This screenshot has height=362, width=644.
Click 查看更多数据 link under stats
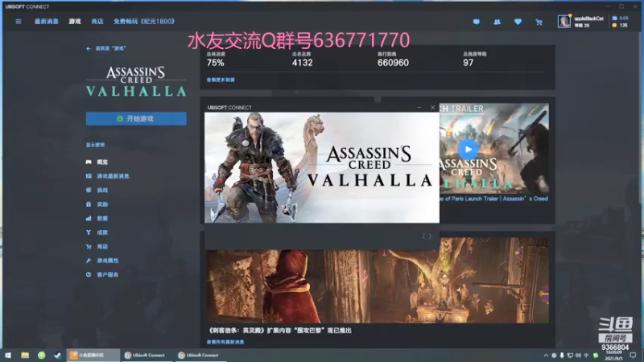[221, 80]
